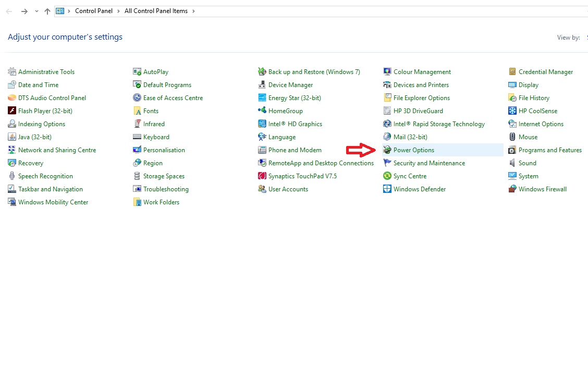The image size is (588, 391).
Task: Open the Java (32-bit) icon
Action: click(x=12, y=137)
